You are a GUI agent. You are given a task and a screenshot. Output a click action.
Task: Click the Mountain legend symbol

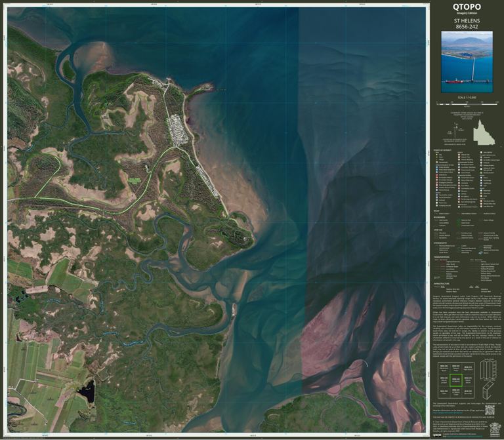point(481,193)
